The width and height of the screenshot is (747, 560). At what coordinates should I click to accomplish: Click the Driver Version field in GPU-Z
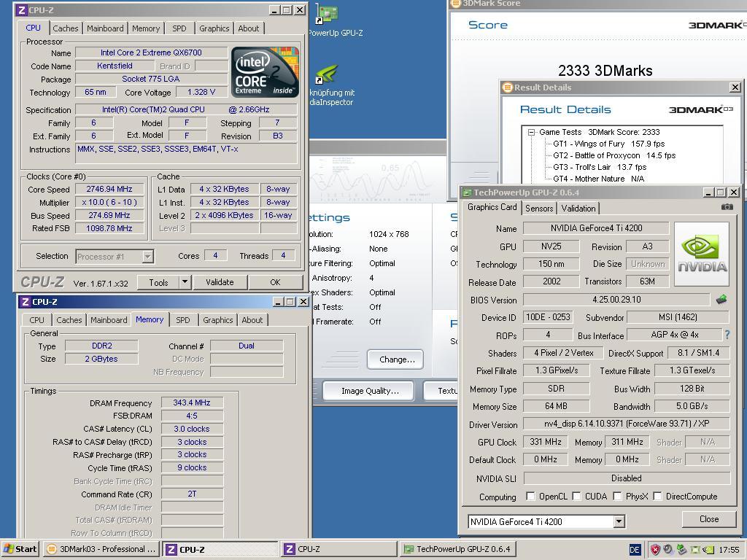627,424
